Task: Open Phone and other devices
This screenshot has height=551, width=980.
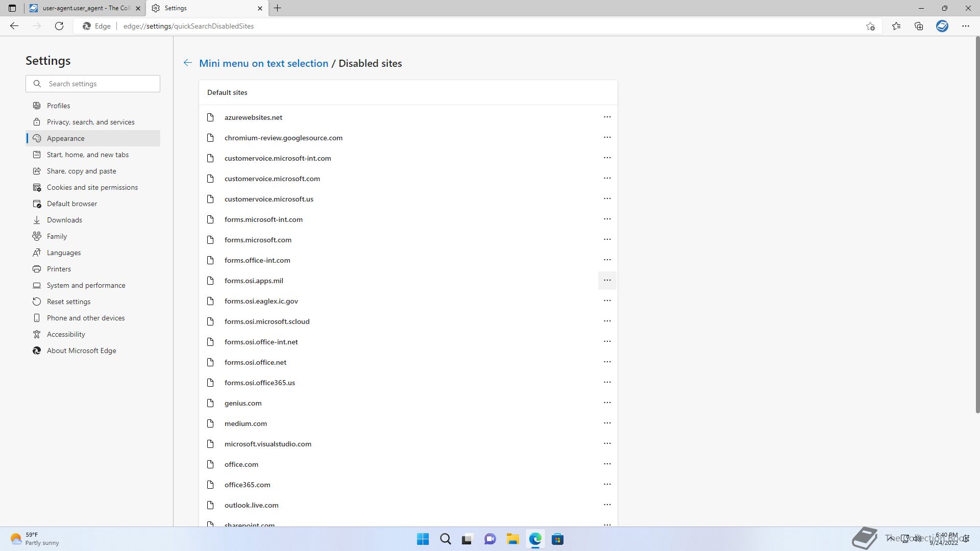Action: [x=93, y=318]
